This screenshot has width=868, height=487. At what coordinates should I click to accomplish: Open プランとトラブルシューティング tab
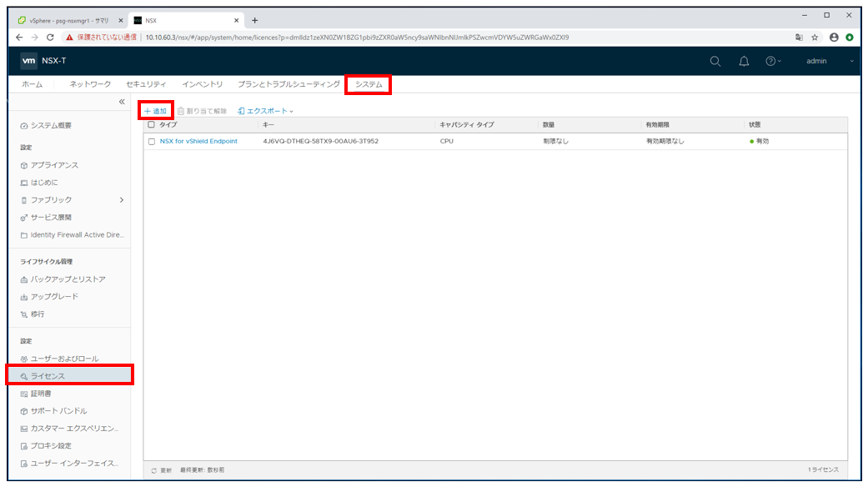click(x=289, y=84)
